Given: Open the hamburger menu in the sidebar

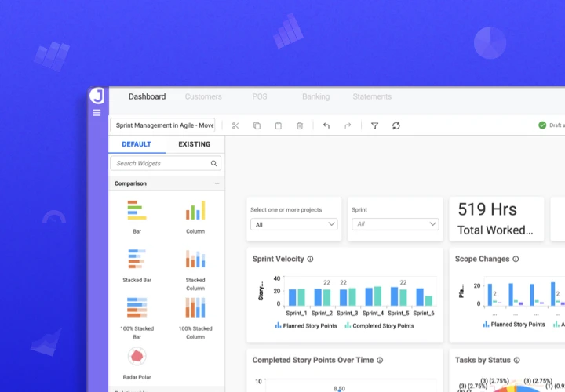Looking at the screenshot, I should [x=97, y=113].
